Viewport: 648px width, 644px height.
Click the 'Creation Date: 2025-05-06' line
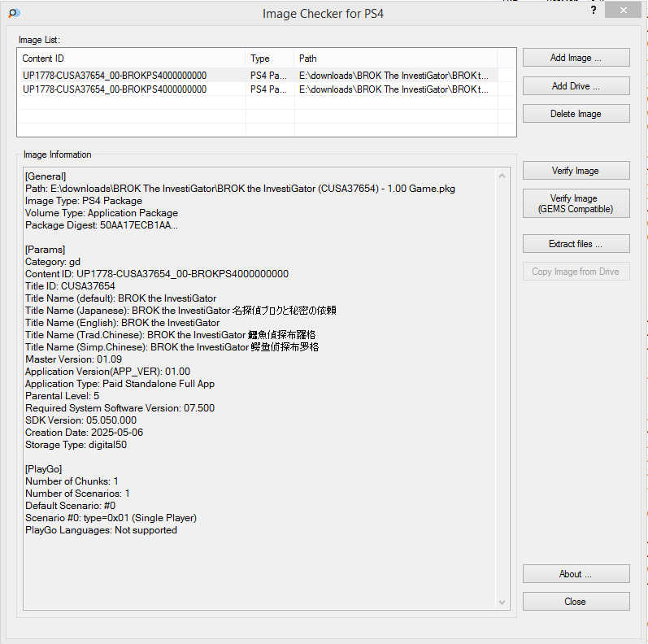(x=85, y=433)
